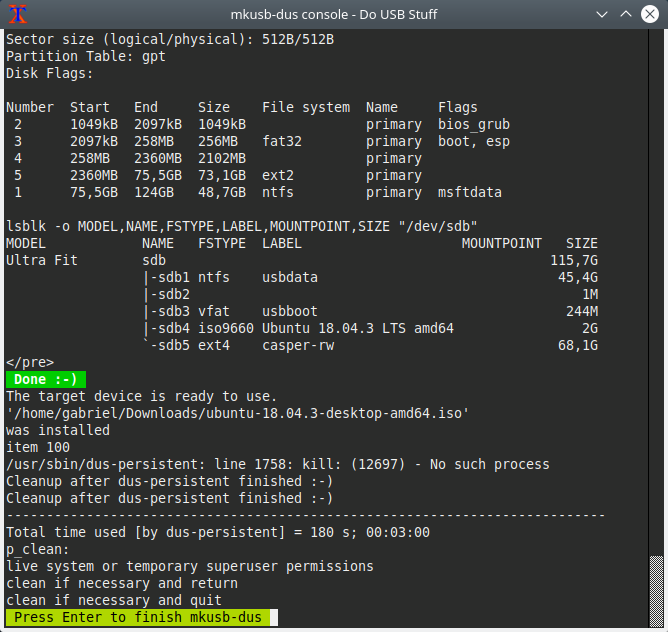668x632 pixels.
Task: Click the 'No such process' error line
Action: pyautogui.click(x=278, y=464)
